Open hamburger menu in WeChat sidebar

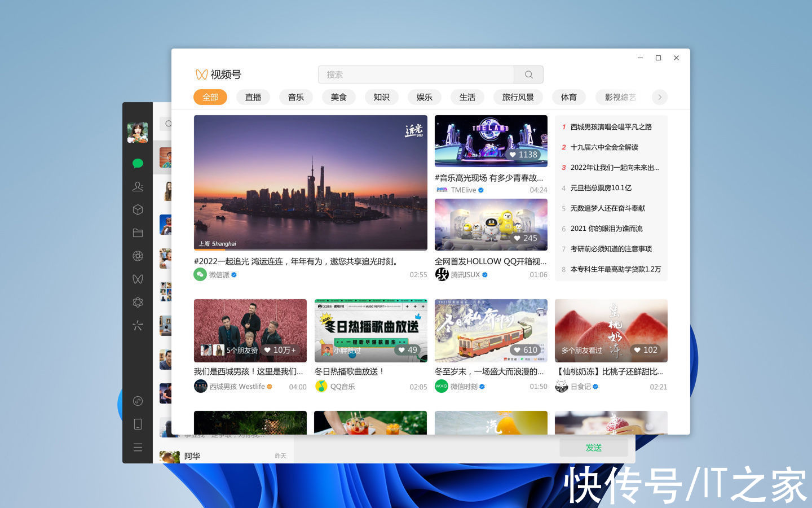point(138,447)
